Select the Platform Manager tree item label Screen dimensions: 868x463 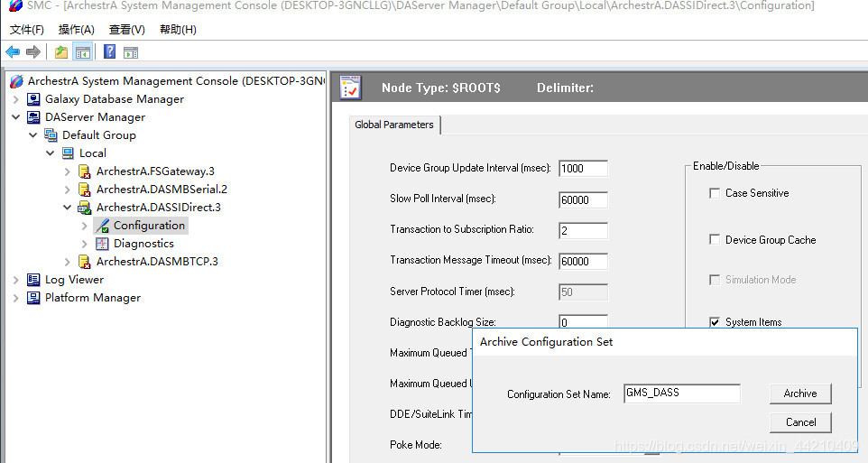click(92, 298)
